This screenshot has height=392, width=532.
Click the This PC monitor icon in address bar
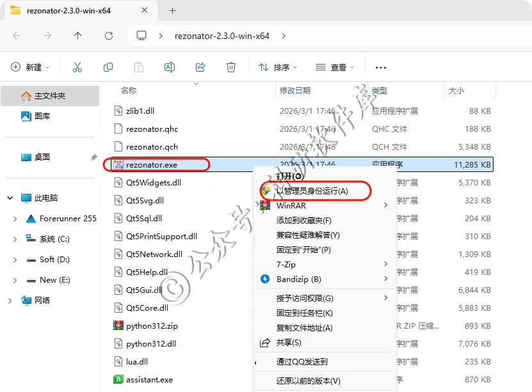(x=141, y=36)
